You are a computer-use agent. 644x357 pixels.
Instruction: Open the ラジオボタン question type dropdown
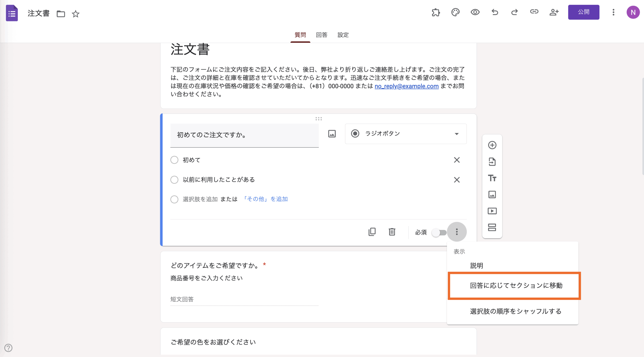(406, 134)
